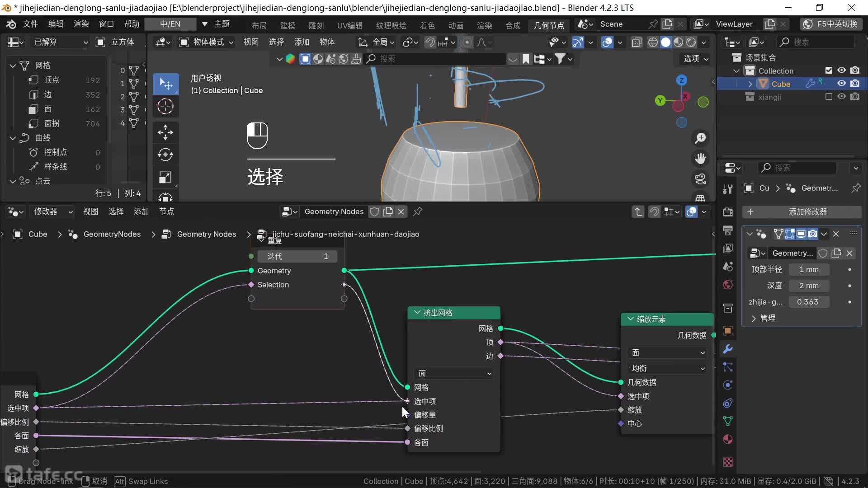Pin the Geometry Nodes node tree
The width and height of the screenshot is (868, 488).
[418, 211]
